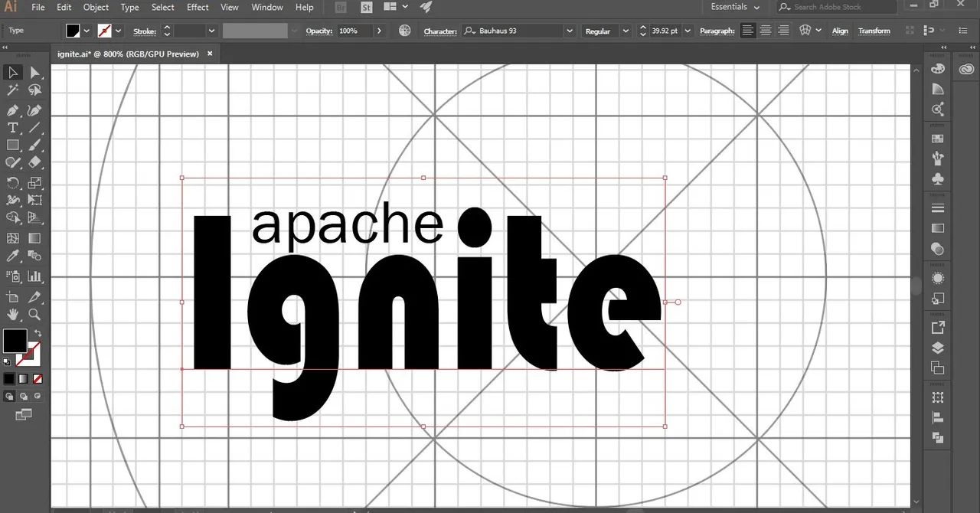Reset to default fill and stroke
The height and width of the screenshot is (513, 980).
coord(7,361)
